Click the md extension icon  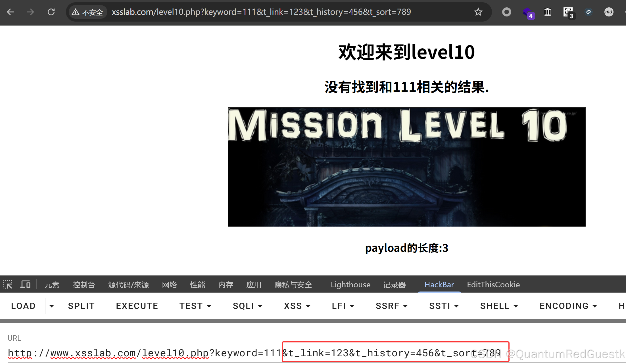(609, 12)
